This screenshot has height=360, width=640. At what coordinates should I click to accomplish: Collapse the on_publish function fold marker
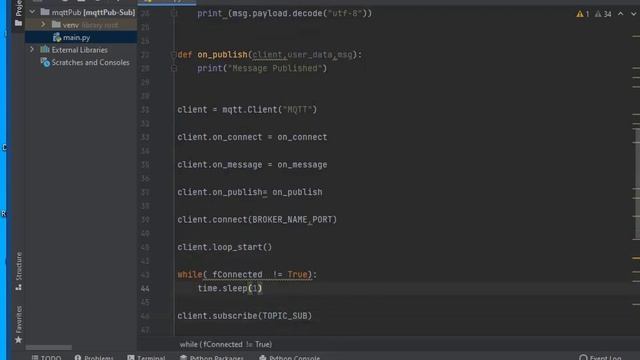pyautogui.click(x=173, y=54)
